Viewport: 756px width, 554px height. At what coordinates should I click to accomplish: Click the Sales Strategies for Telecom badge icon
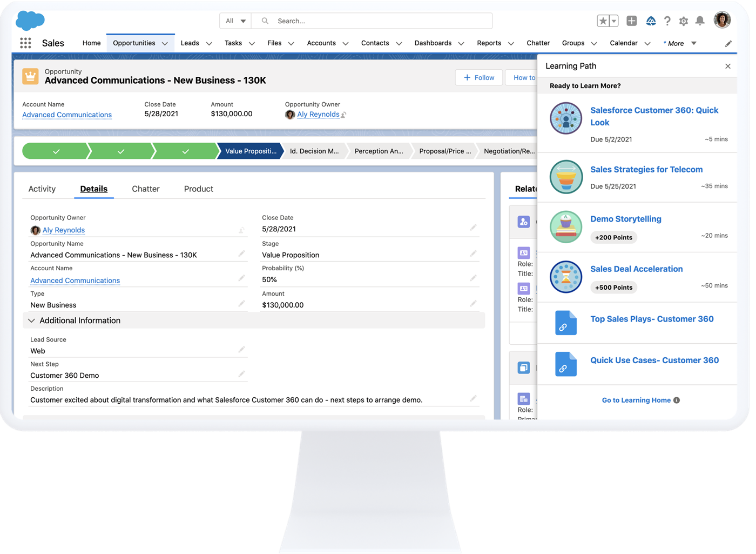[566, 177]
